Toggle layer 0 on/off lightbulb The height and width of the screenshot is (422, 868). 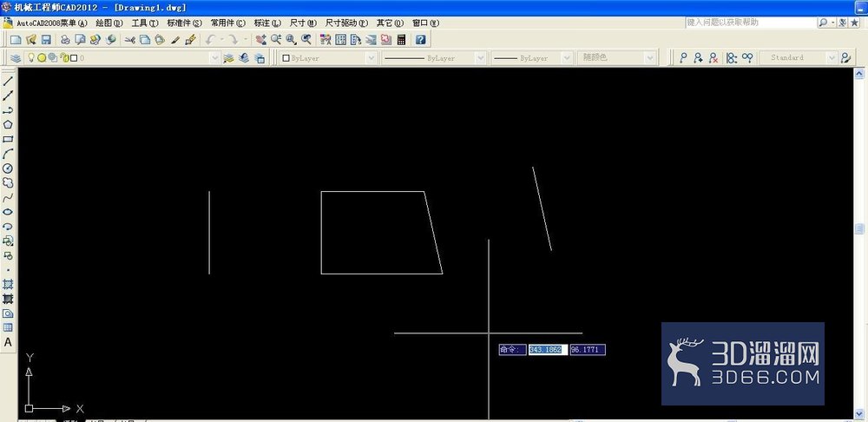coord(31,57)
